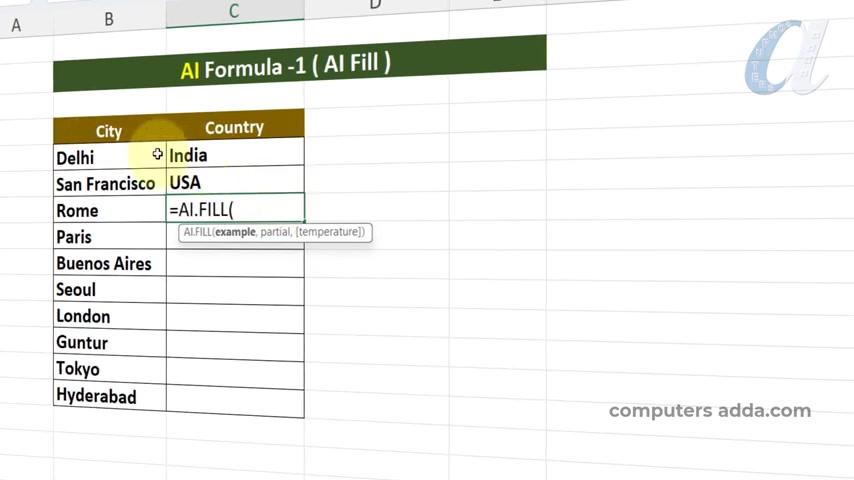854x480 pixels.
Task: Click the USA country cell
Action: pos(235,180)
